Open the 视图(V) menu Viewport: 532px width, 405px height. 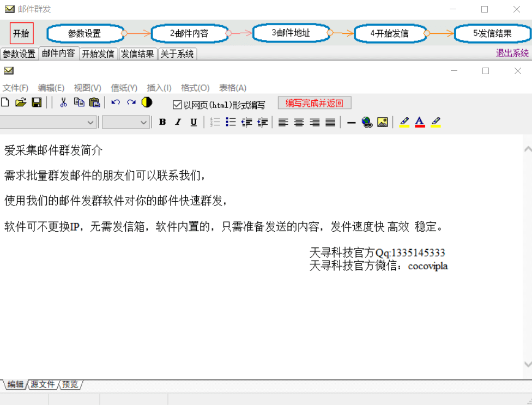88,88
